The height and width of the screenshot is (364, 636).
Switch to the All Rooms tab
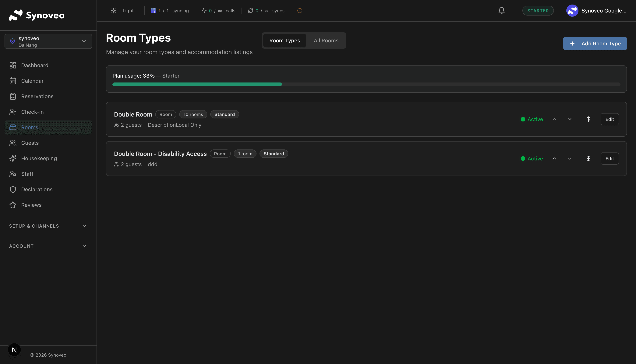(x=326, y=40)
